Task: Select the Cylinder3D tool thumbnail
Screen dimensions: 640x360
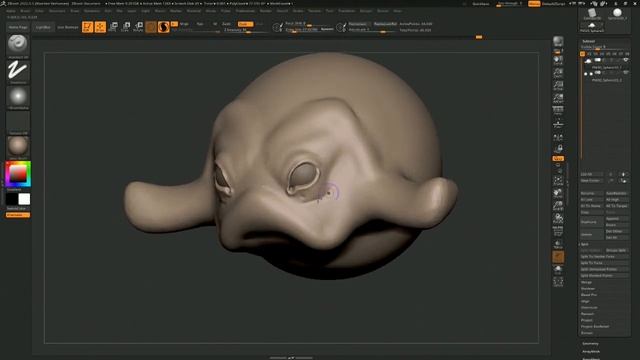Action: (592, 14)
